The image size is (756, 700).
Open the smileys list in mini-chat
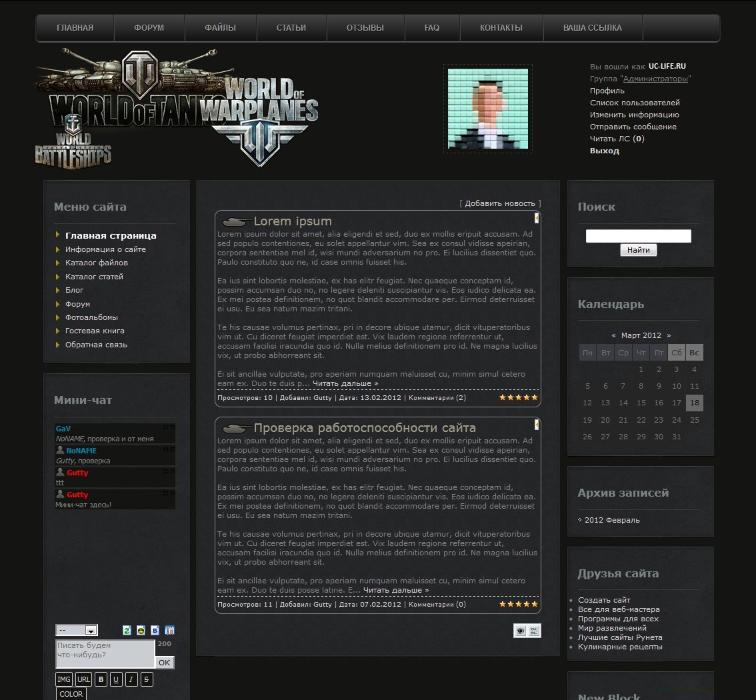pos(141,630)
